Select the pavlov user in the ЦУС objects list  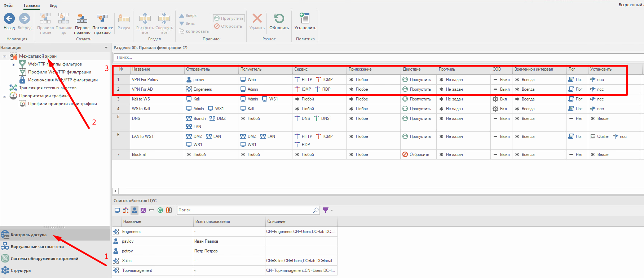tap(128, 241)
